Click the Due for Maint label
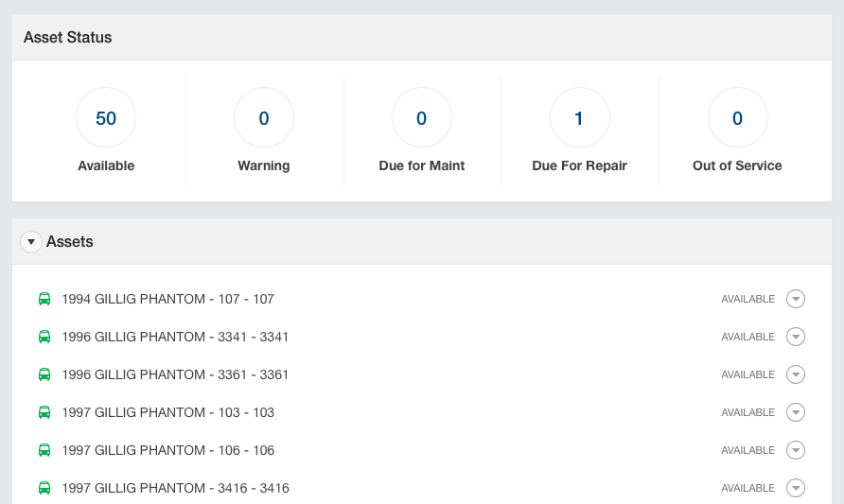The image size is (844, 504). [421, 165]
